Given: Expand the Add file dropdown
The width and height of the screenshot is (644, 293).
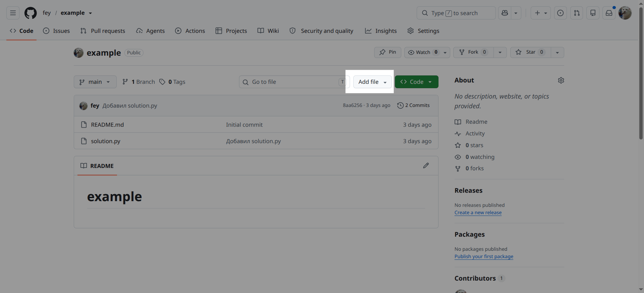Looking at the screenshot, I should (x=372, y=82).
